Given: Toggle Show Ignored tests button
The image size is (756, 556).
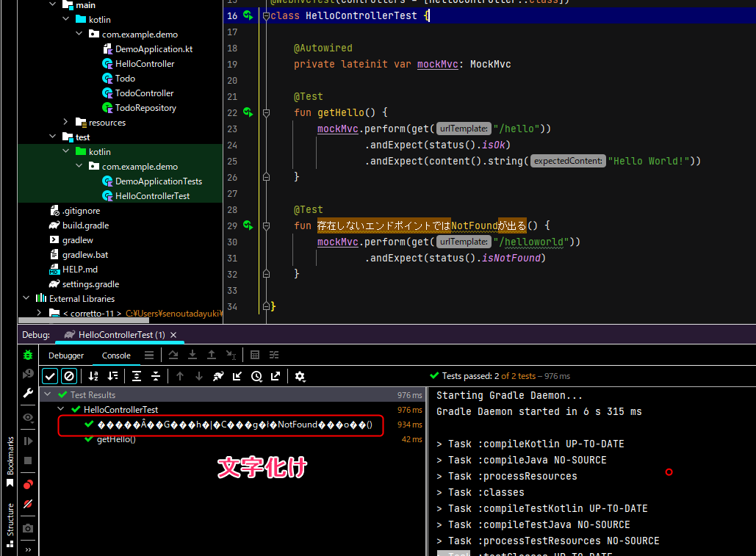Looking at the screenshot, I should click(69, 376).
